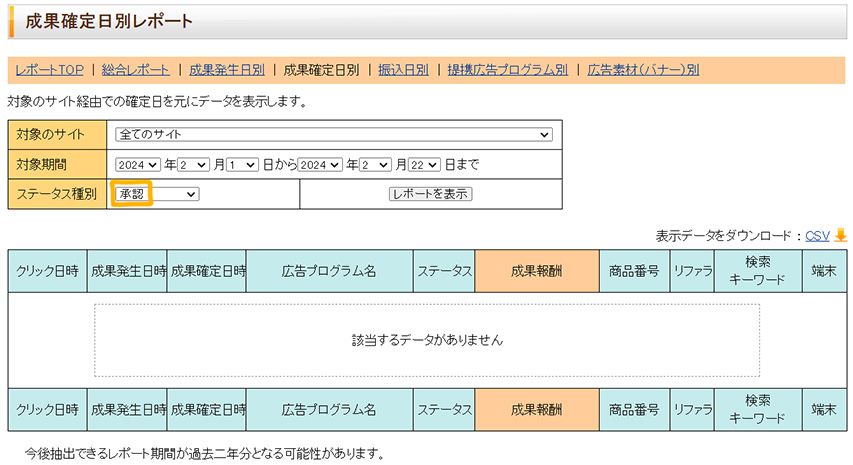853x465 pixels.
Task: Click the top クリック日時 column header
Action: (x=47, y=271)
